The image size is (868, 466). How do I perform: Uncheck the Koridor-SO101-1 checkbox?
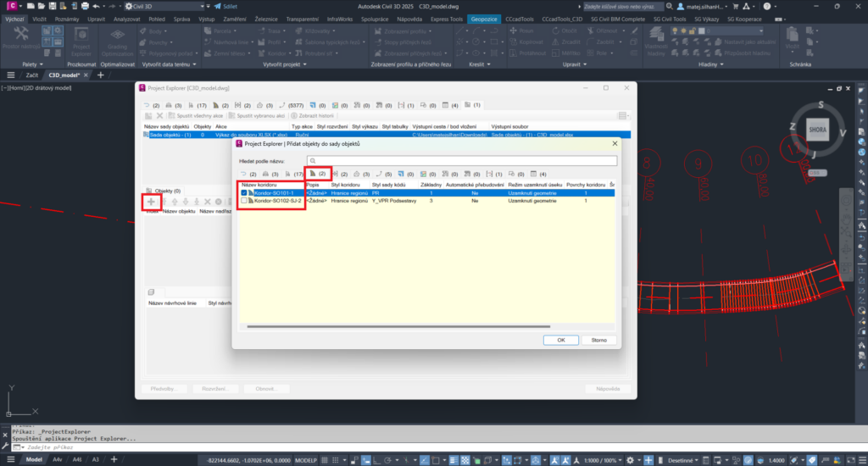[245, 193]
